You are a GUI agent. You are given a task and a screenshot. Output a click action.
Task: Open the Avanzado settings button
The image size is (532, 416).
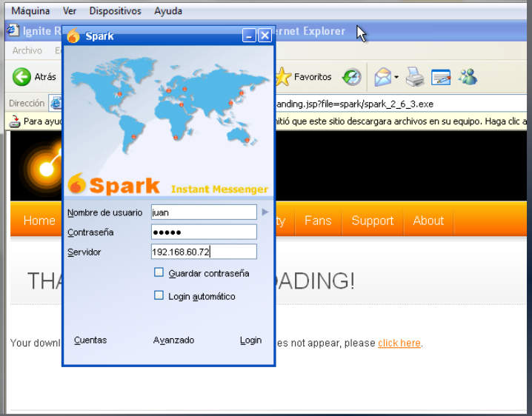coord(173,340)
